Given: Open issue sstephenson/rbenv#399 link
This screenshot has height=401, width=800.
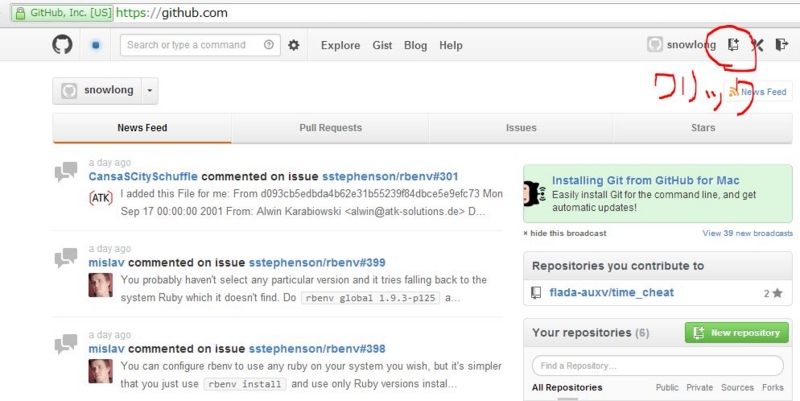Looking at the screenshot, I should 317,263.
